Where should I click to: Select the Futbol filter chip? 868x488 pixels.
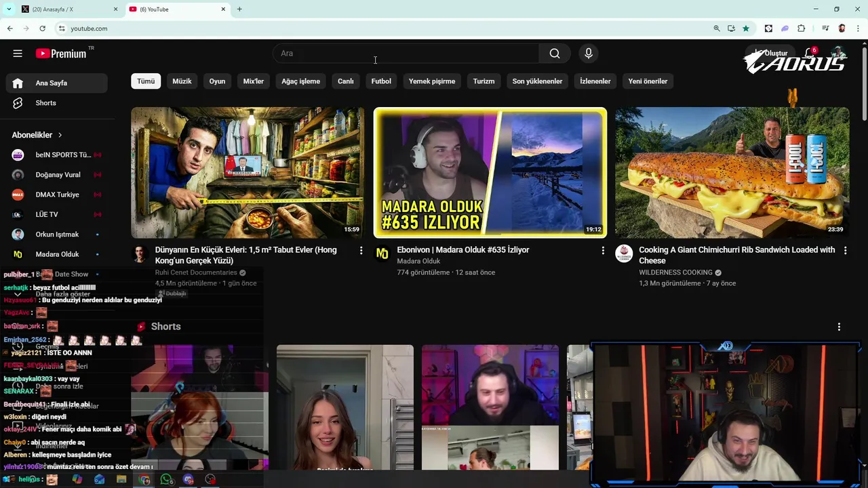[381, 81]
